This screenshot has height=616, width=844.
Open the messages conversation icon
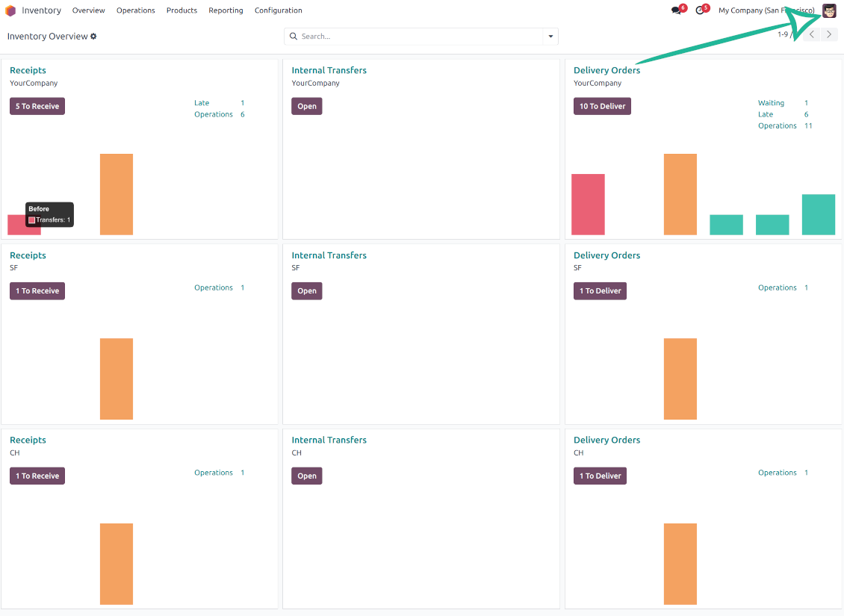point(676,10)
